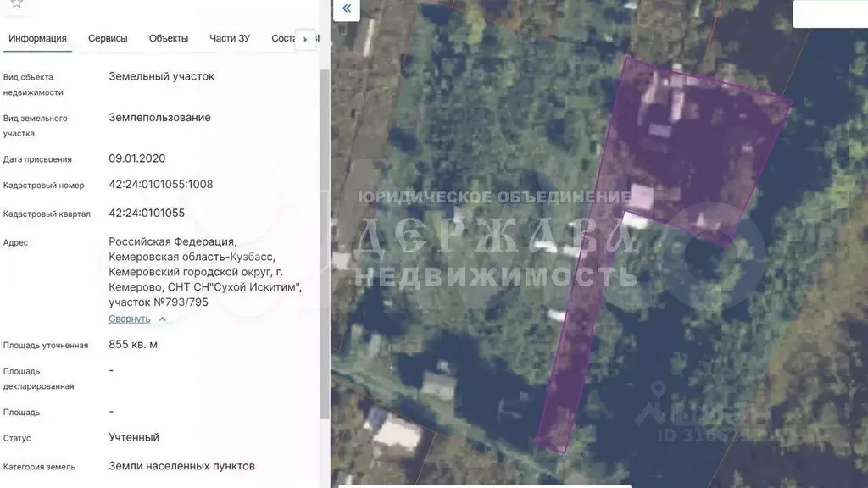Click the address text ending in участок №793/795
Viewport: 868px width, 488px height.
pos(205,272)
